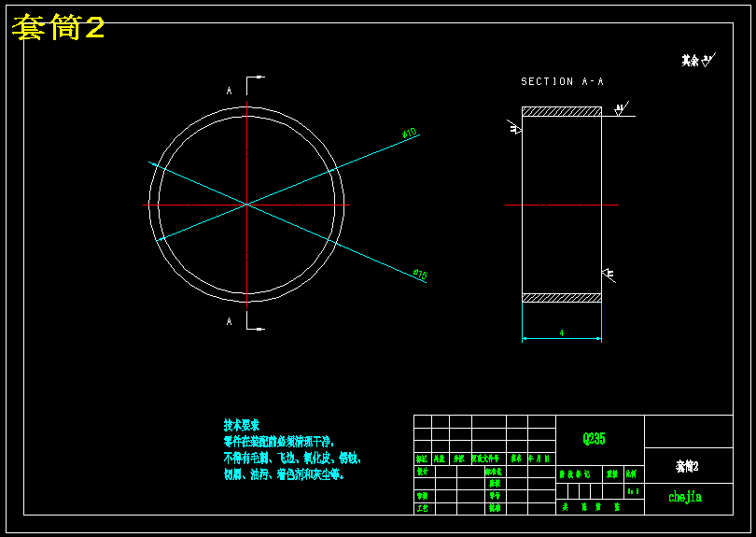Click the lower hatched wall in the section view
This screenshot has width=756, height=537.
point(562,298)
